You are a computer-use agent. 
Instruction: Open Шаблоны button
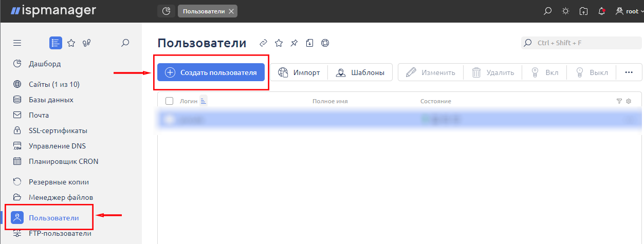(360, 72)
